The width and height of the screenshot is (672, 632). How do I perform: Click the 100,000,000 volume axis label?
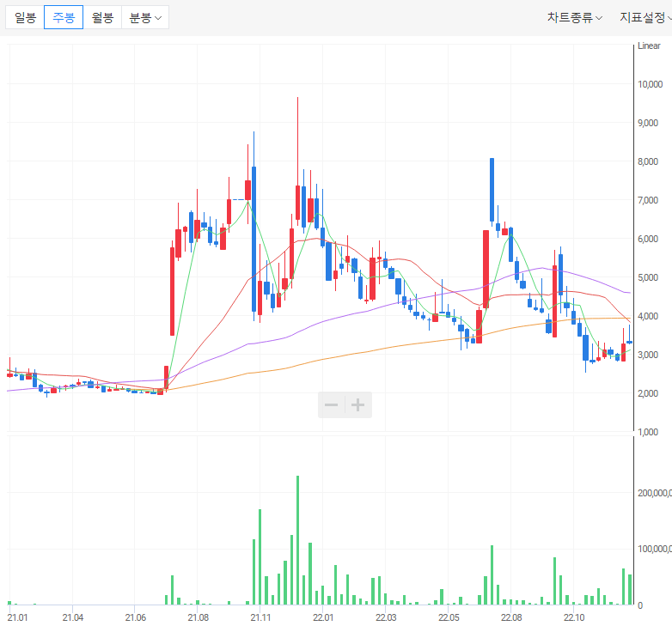pyautogui.click(x=655, y=549)
